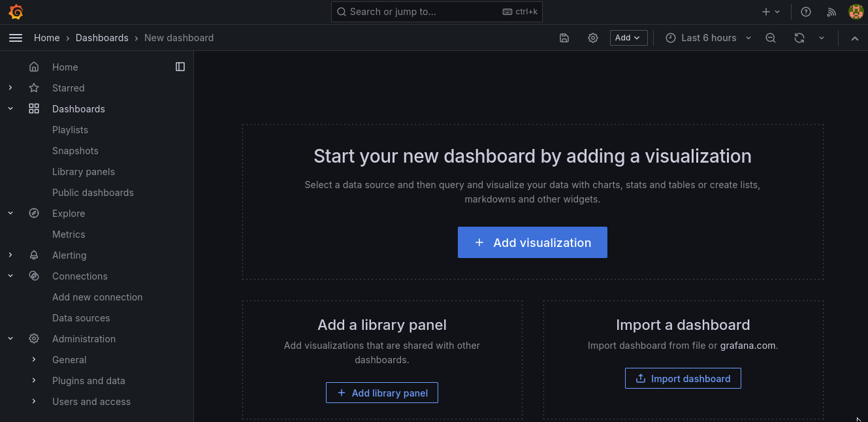Click the Grafana logo icon

(x=16, y=12)
